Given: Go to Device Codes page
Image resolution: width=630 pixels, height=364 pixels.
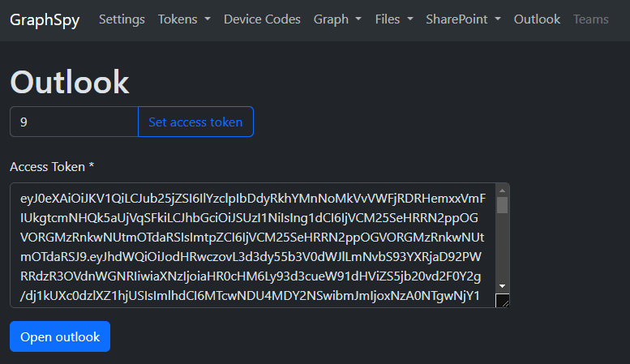Looking at the screenshot, I should 262,19.
